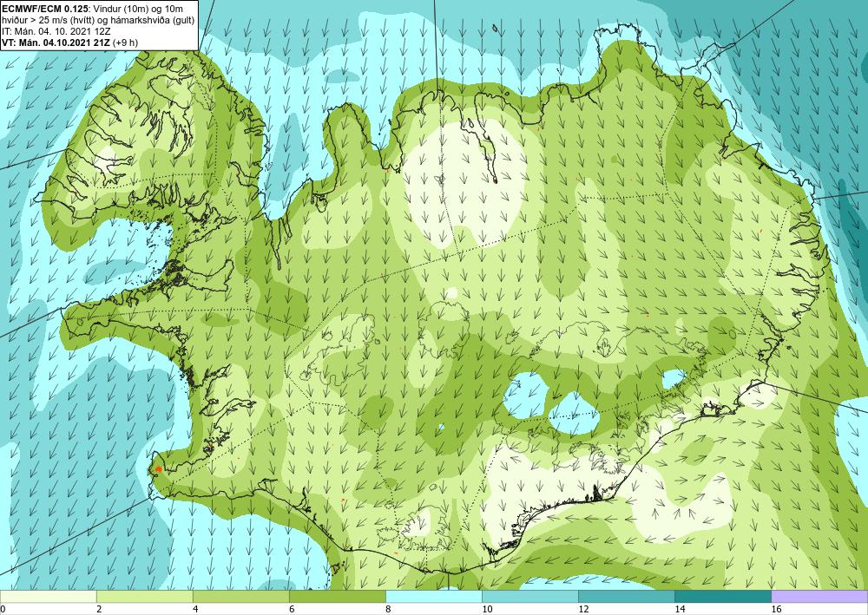Click the purple above-16 m/s legend swatch
Viewport: 868px width, 615px height.
(819, 597)
